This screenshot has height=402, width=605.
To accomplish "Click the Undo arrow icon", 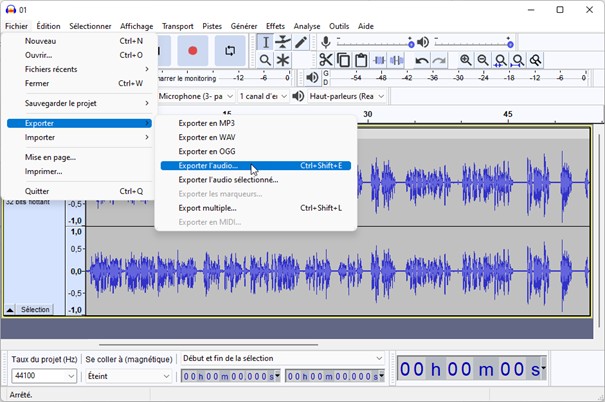I will [421, 61].
